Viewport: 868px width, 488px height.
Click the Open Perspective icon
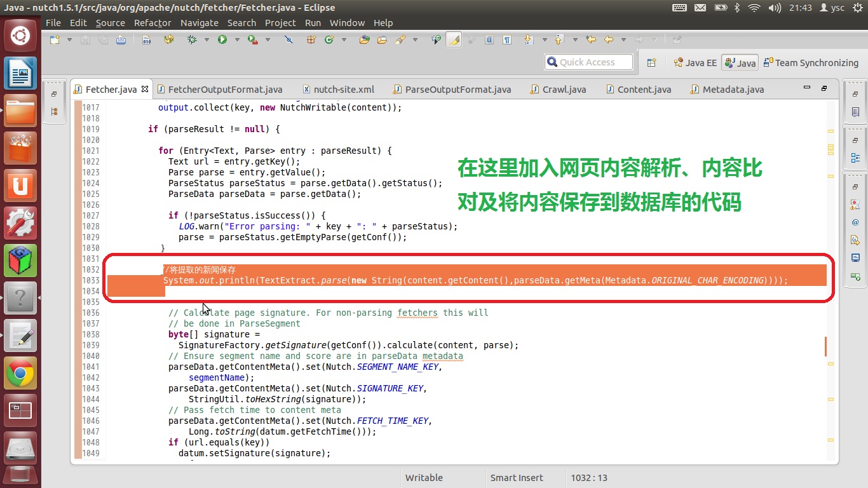coord(651,62)
